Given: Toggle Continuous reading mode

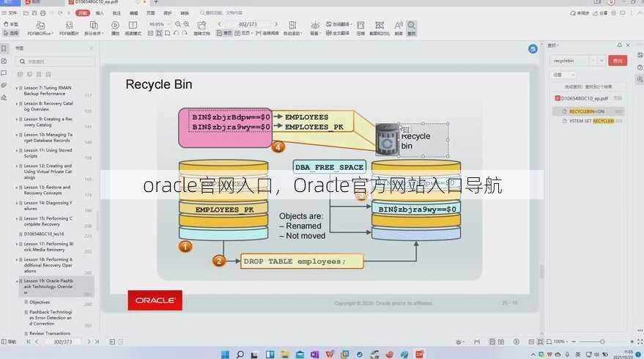Looking at the screenshot, I should 267,33.
